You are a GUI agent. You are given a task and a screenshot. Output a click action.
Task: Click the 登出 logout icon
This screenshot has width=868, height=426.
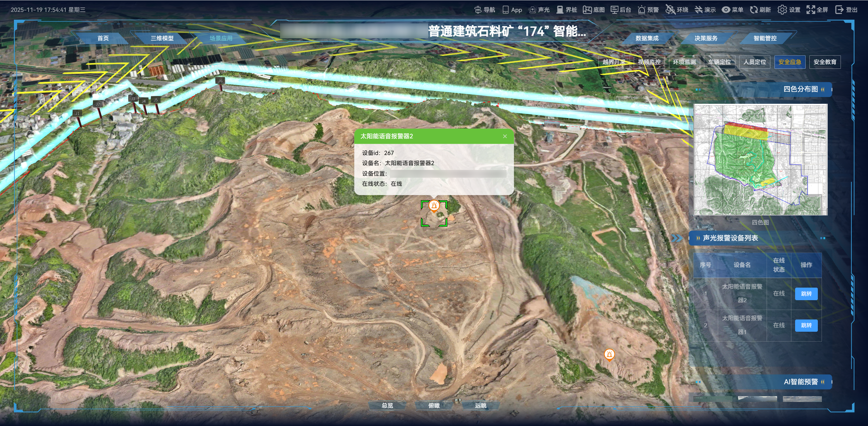tap(840, 10)
